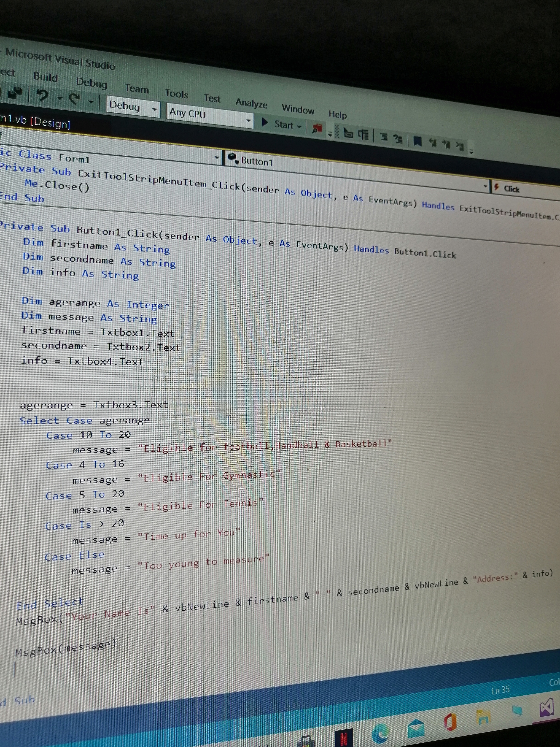Clear all bookmarks using the toolbar icon
The height and width of the screenshot is (747, 560).
tap(460, 146)
